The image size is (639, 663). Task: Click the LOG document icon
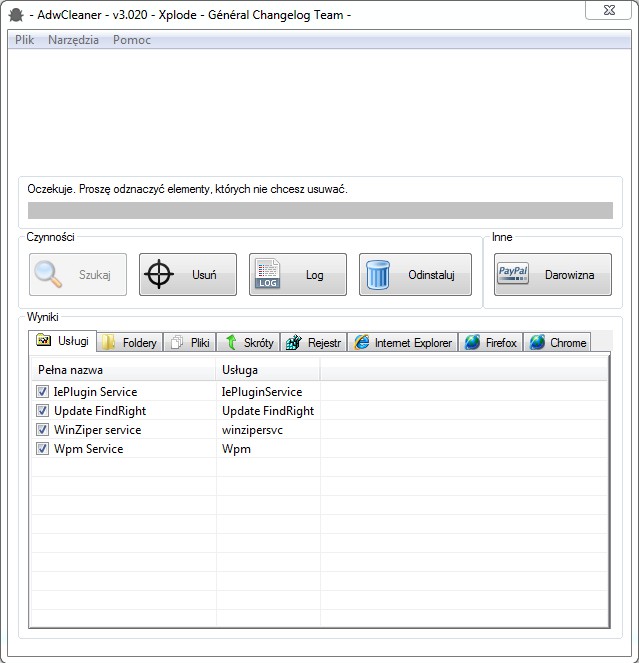267,274
